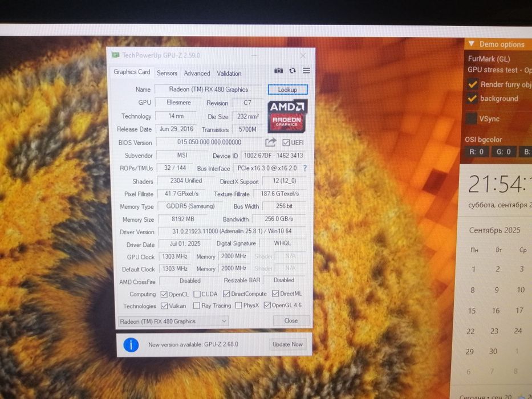Click the GPU-Z refresh icon
Image resolution: width=532 pixels, height=399 pixels.
(x=293, y=71)
